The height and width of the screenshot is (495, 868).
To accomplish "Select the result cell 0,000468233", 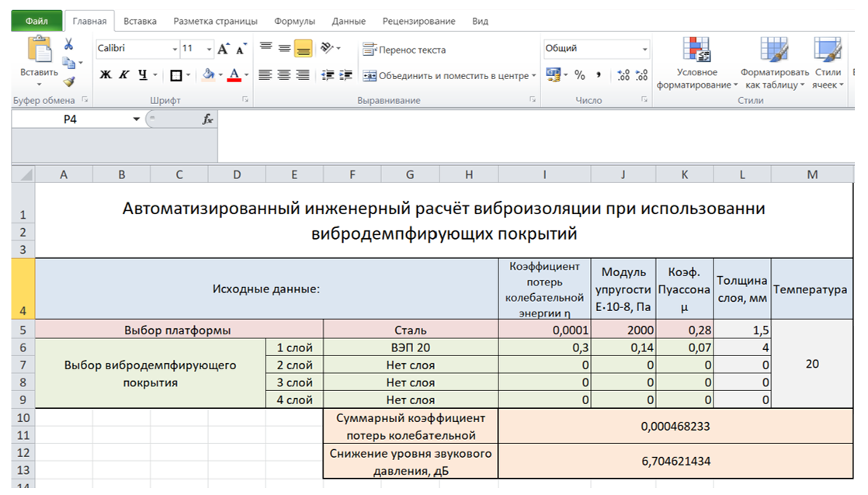I will (676, 427).
